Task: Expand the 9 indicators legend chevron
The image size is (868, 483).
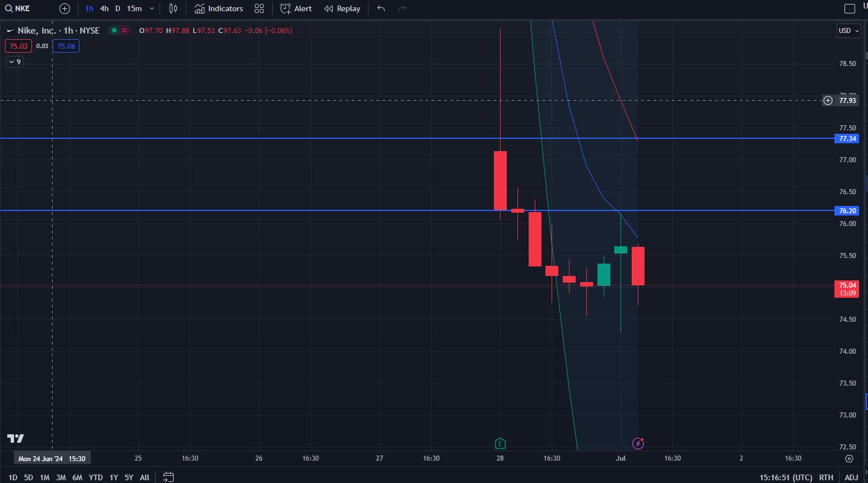Action: click(15, 62)
